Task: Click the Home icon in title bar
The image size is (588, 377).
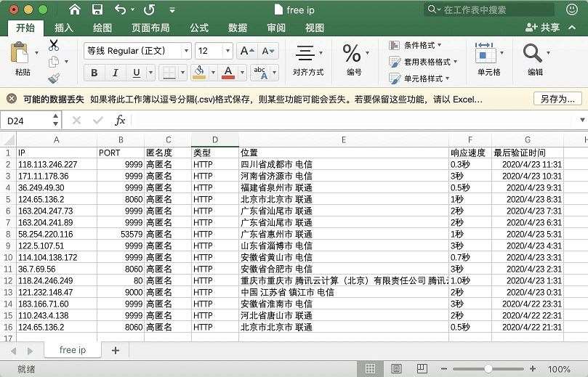Action: pos(75,9)
